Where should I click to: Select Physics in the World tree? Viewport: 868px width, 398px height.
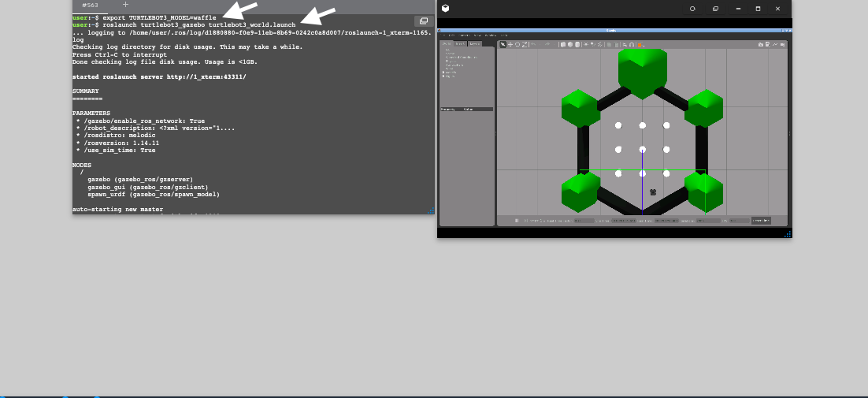pos(451,61)
